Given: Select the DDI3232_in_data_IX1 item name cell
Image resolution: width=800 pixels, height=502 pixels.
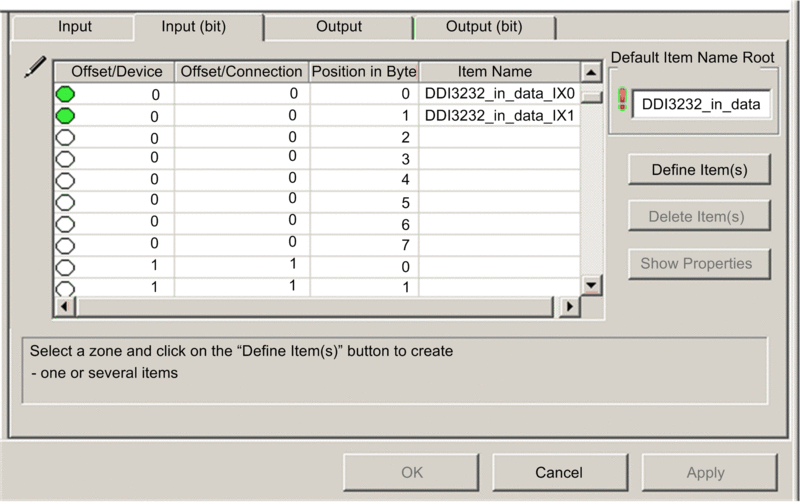Looking at the screenshot, I should (499, 116).
